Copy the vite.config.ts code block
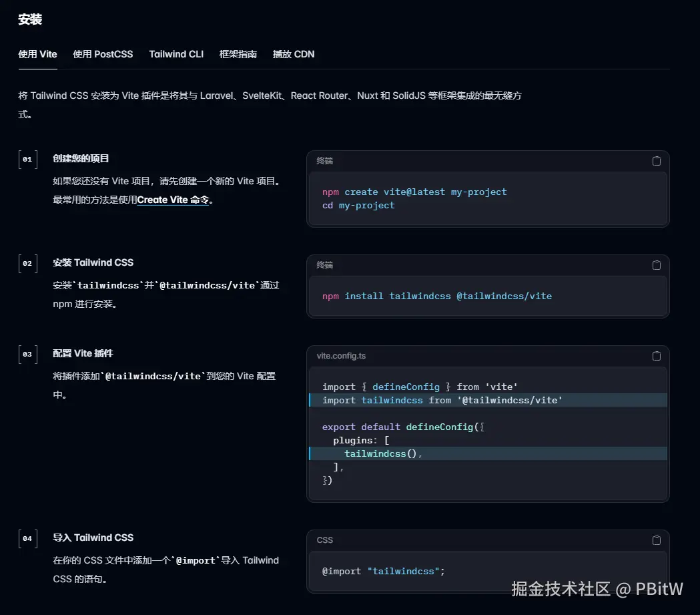Viewport: 700px width, 615px height. 656,355
